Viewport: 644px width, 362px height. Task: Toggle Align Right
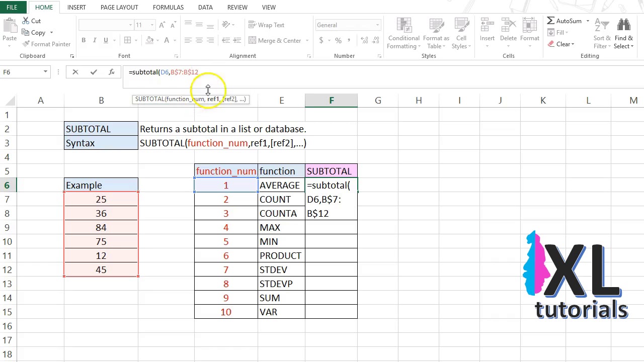[x=210, y=41]
